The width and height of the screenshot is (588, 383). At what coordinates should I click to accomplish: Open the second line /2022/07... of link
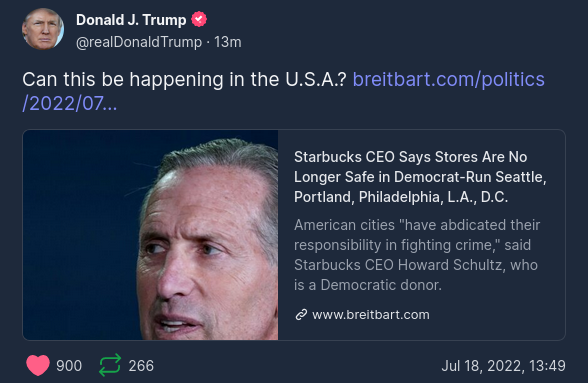(70, 104)
